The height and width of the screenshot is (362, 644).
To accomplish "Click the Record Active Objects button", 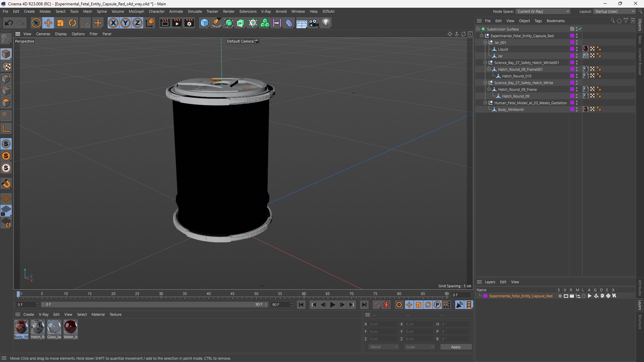I will tap(377, 305).
